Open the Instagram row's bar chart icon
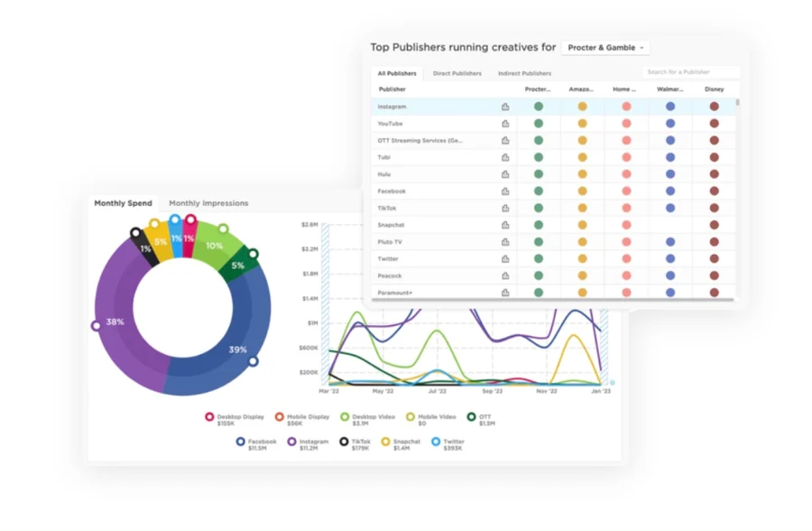The image size is (812, 531). (x=505, y=107)
